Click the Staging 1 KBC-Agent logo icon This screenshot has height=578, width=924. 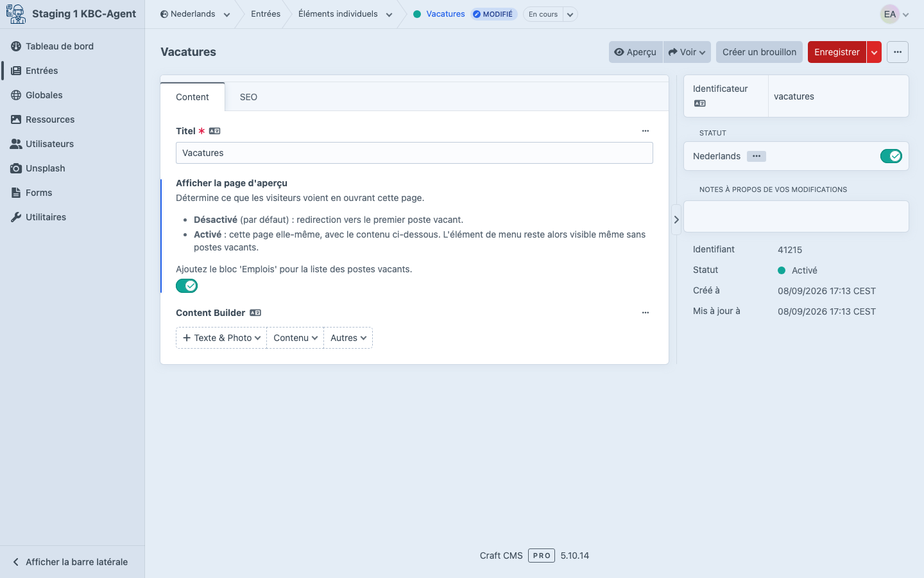[x=15, y=13]
